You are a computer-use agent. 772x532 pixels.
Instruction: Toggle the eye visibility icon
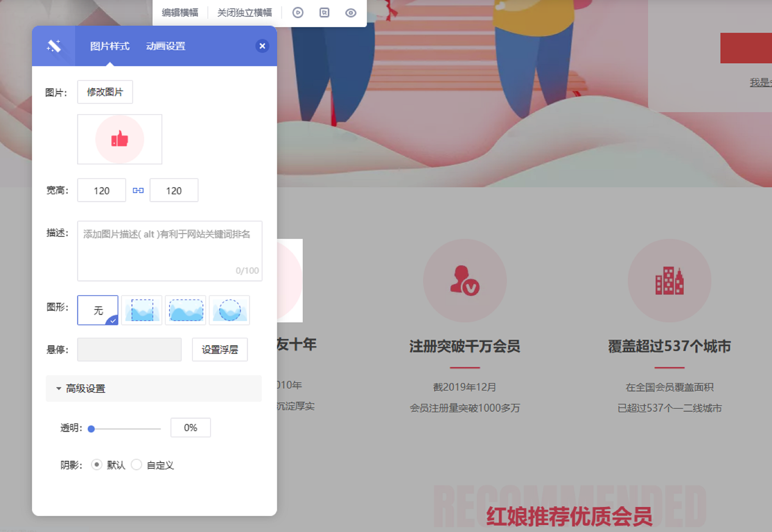[x=351, y=13]
